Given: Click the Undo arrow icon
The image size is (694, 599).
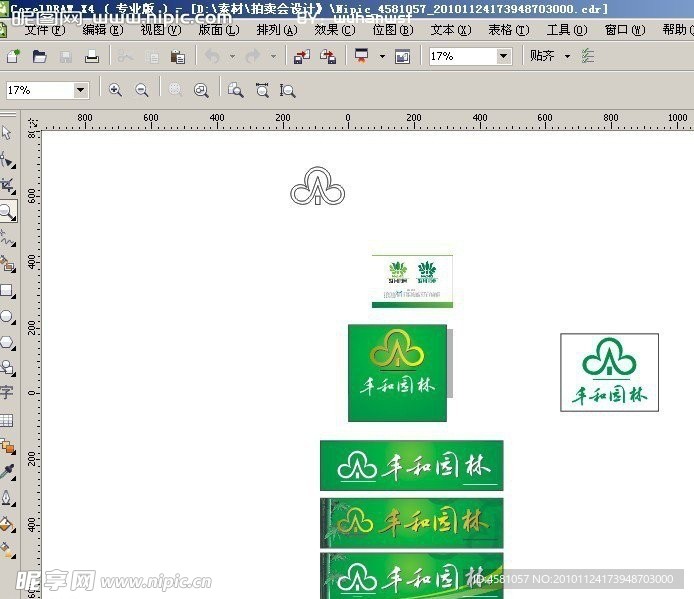Looking at the screenshot, I should coord(212,56).
